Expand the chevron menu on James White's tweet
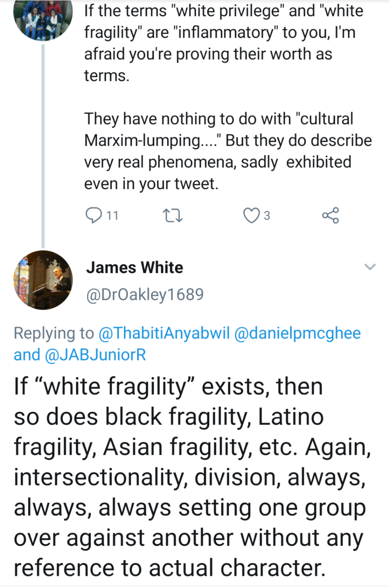The width and height of the screenshot is (389, 588). click(370, 267)
